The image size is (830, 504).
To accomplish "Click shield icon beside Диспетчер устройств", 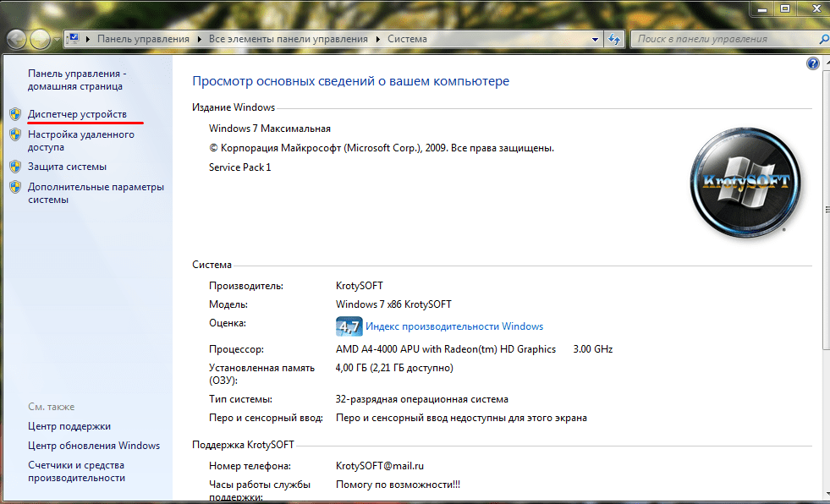I will [x=15, y=113].
